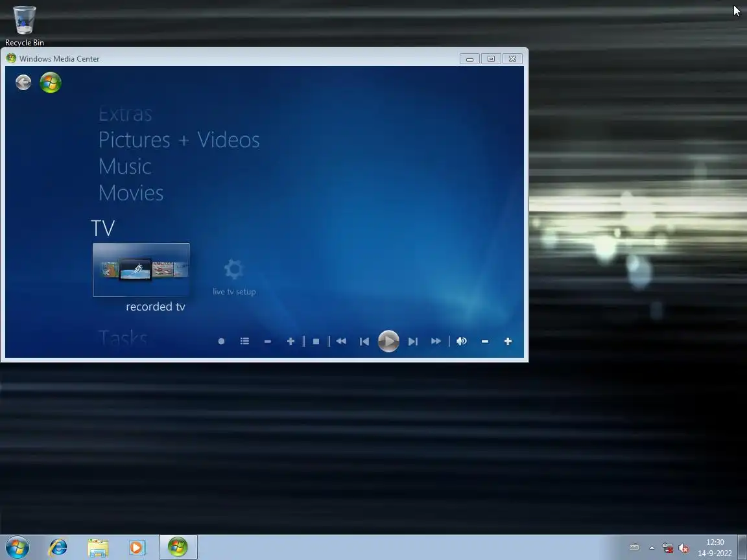Start playback with the round play button
This screenshot has height=560, width=747.
click(388, 341)
